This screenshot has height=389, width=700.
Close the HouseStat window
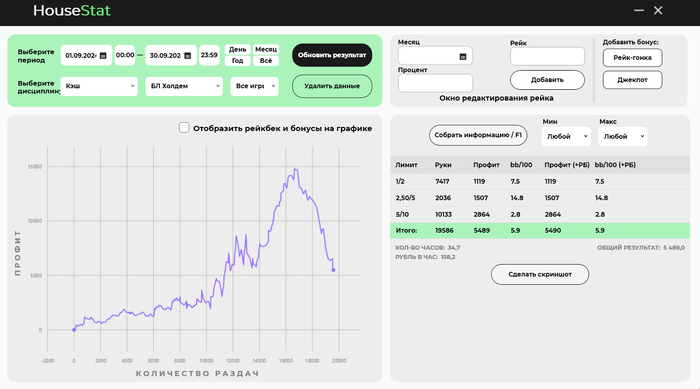[x=658, y=10]
